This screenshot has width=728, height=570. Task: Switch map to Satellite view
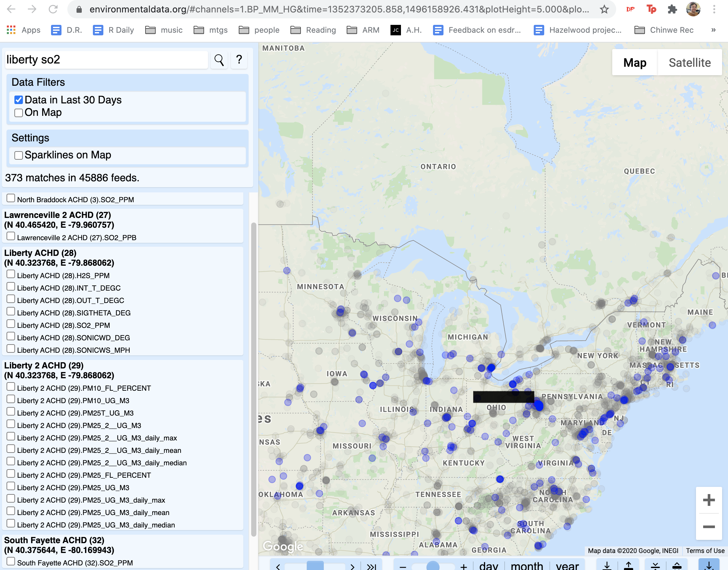point(689,62)
